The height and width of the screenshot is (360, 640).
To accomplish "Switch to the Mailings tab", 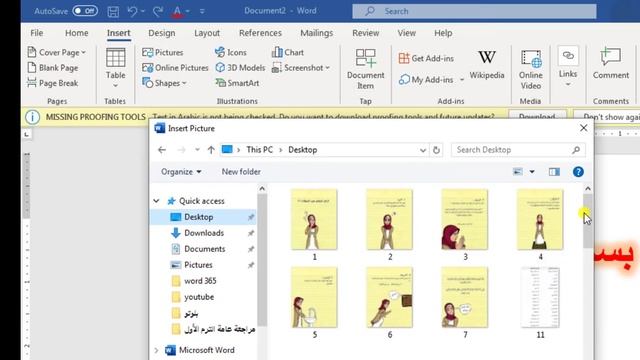I will click(x=317, y=33).
